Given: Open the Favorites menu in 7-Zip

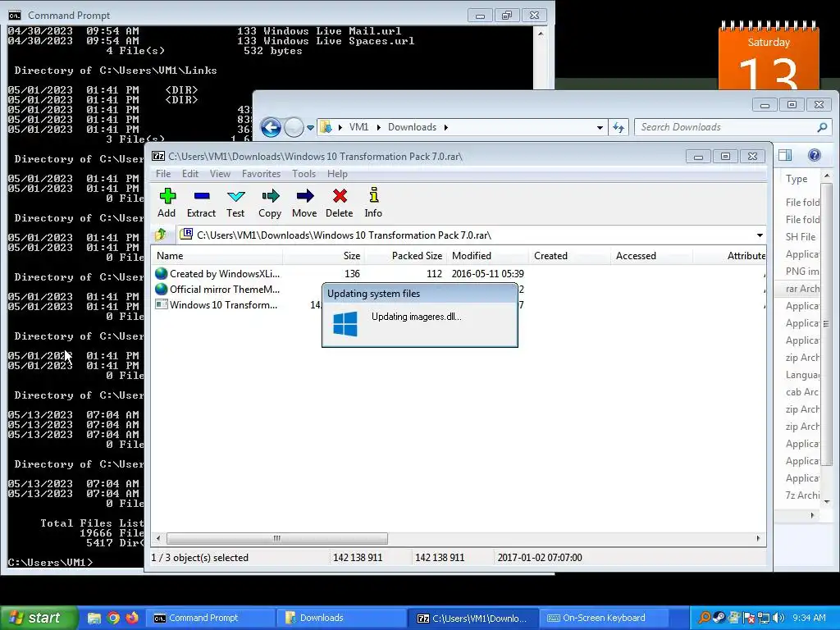Looking at the screenshot, I should (x=261, y=174).
